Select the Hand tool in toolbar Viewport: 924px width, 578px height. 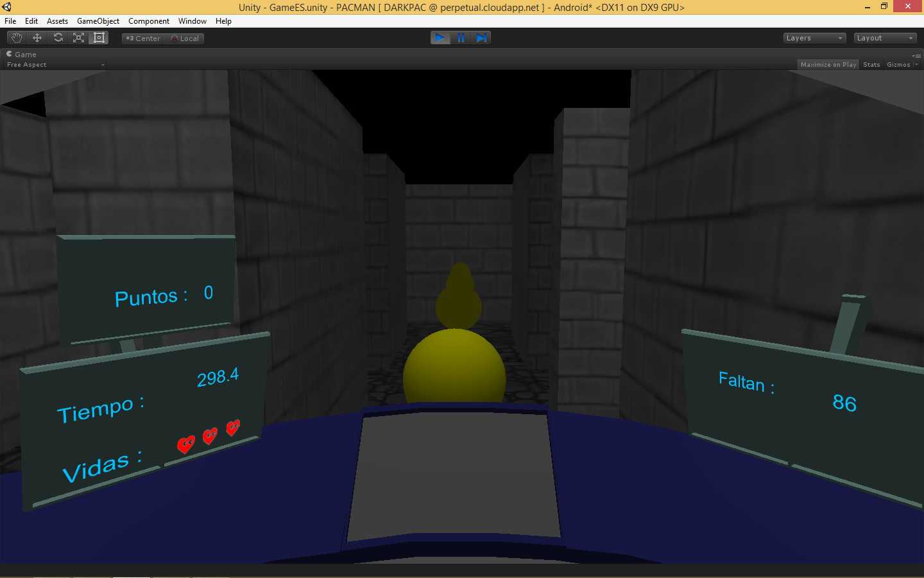point(17,38)
